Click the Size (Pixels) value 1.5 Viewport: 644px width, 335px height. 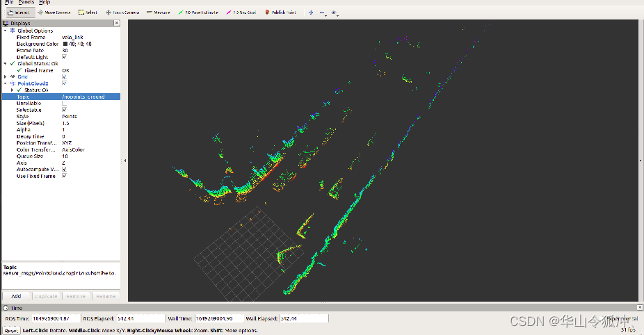(65, 123)
